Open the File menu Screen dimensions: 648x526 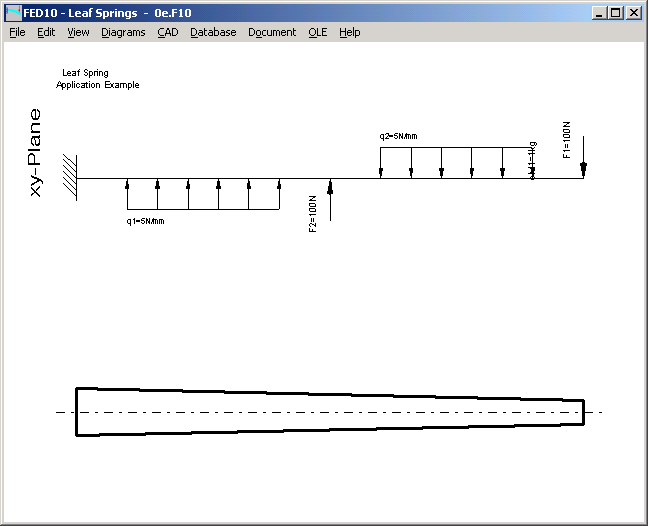click(x=17, y=32)
